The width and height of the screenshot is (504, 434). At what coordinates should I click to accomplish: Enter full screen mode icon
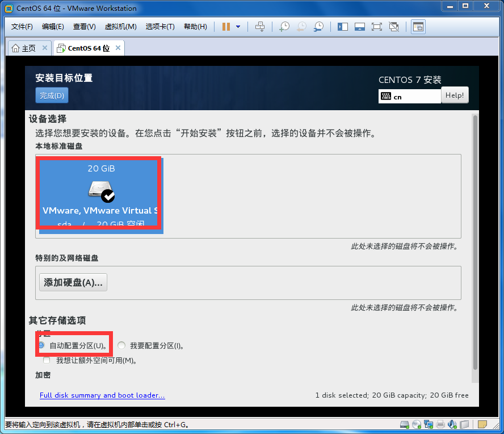coord(376,27)
